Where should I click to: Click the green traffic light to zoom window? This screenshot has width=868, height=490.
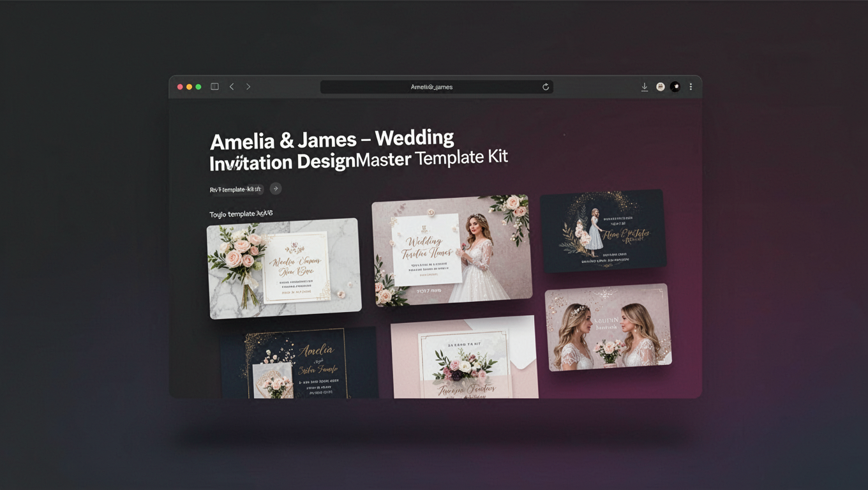198,86
